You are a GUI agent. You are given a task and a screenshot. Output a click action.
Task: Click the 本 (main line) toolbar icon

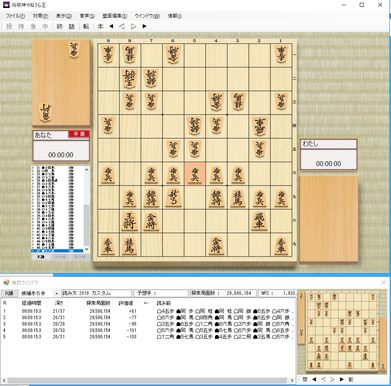pos(100,26)
